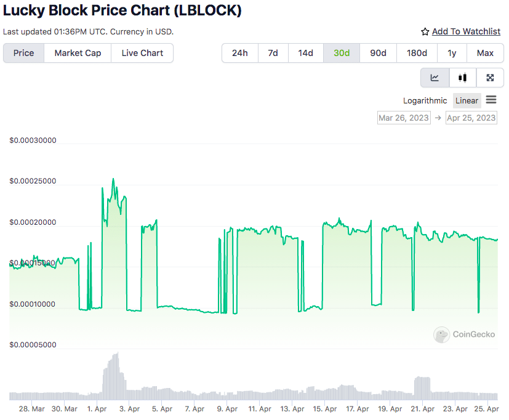Switch to line chart view icon

tap(435, 78)
